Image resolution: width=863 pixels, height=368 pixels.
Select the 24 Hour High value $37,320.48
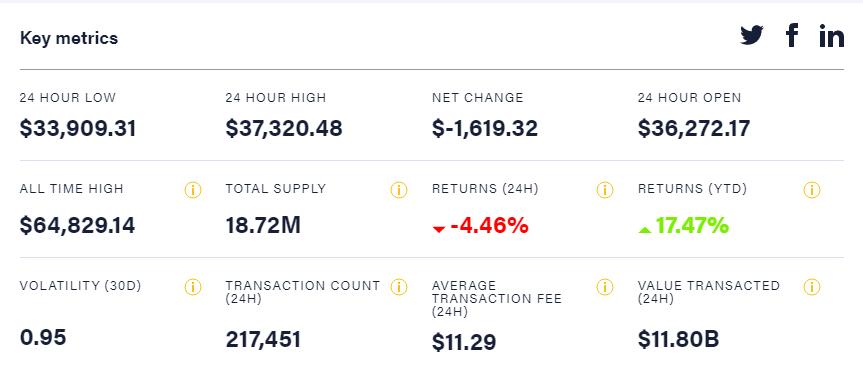coord(284,129)
